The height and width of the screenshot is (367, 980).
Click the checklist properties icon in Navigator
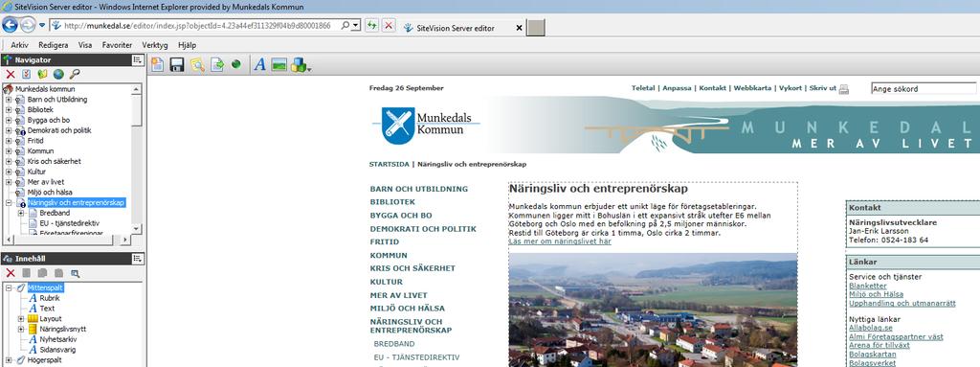26,75
